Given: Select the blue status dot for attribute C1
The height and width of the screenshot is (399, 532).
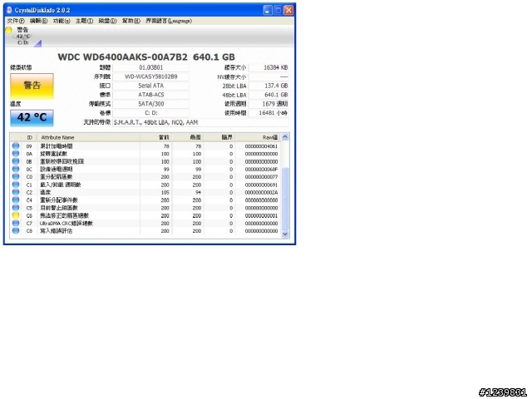Looking at the screenshot, I should point(16,185).
